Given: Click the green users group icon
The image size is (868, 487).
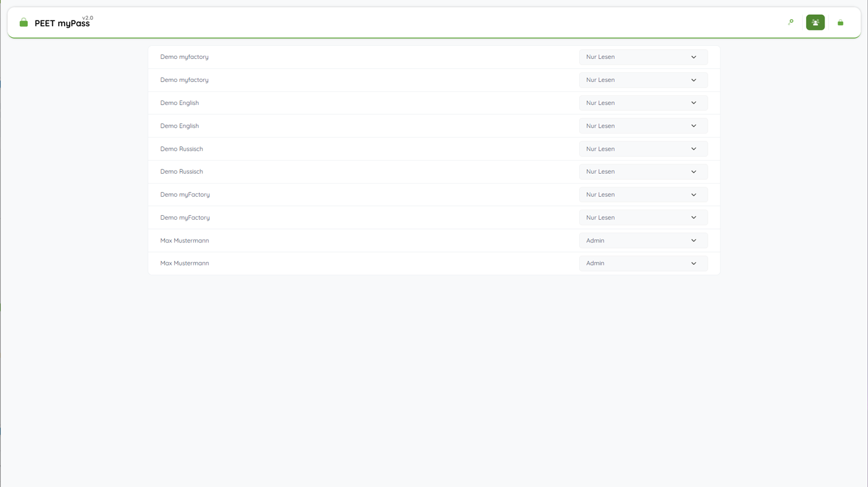Looking at the screenshot, I should tap(815, 22).
